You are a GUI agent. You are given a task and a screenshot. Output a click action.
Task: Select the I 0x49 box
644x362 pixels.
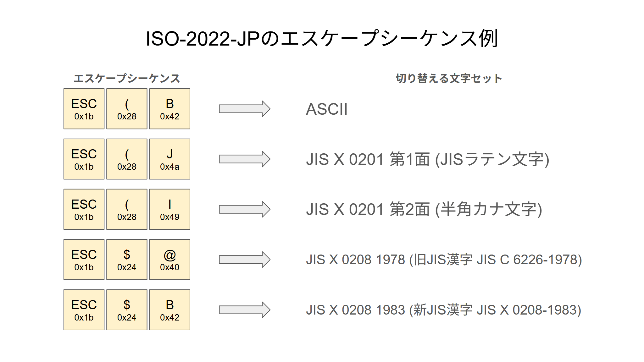point(170,209)
